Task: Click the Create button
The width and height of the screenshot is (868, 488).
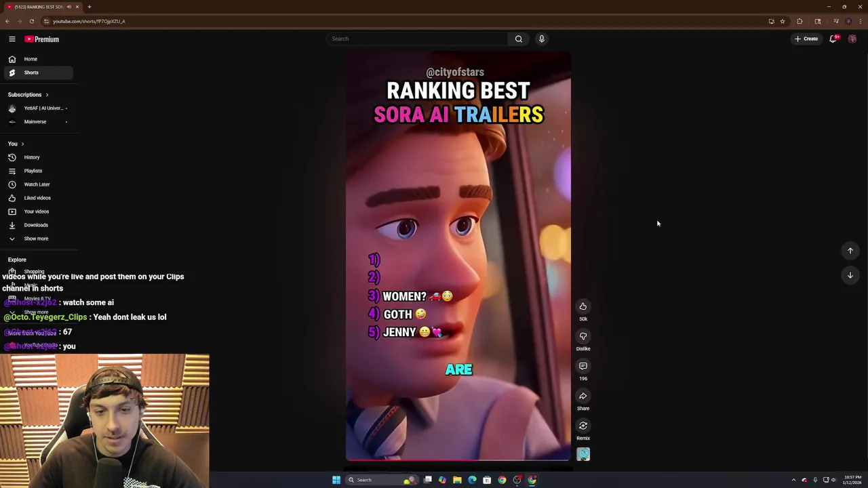Action: (x=806, y=39)
